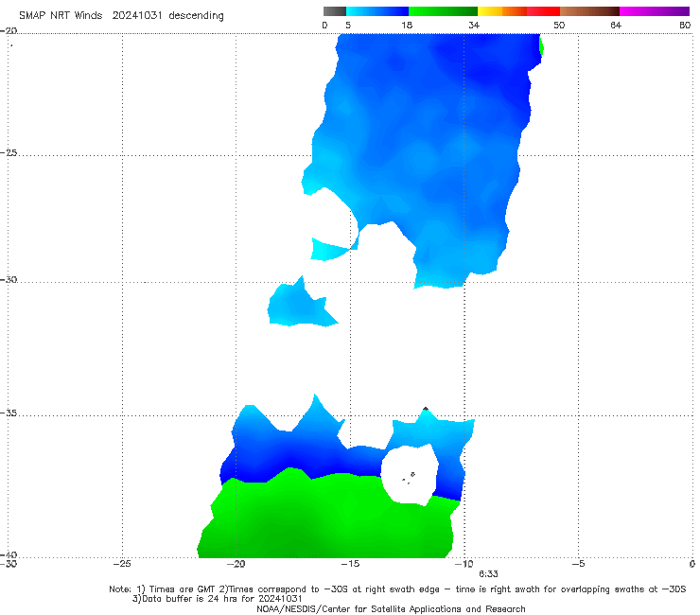The height and width of the screenshot is (615, 700).
Task: Click the longitude '-25' axis label
Action: [x=122, y=564]
